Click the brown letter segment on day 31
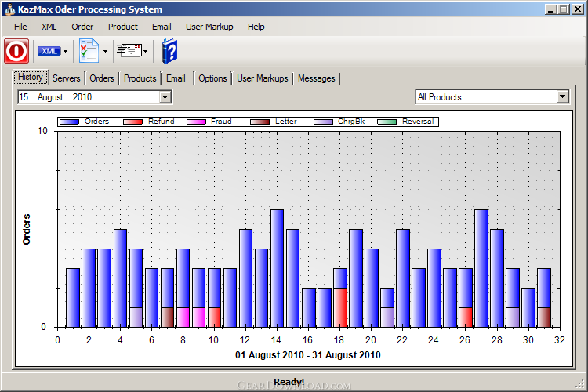The width and height of the screenshot is (588, 392). point(544,318)
